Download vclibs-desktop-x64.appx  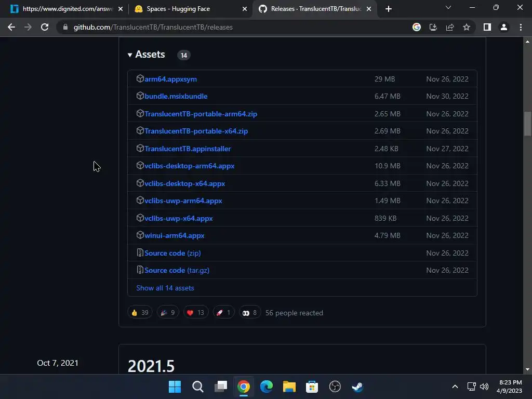pos(184,183)
